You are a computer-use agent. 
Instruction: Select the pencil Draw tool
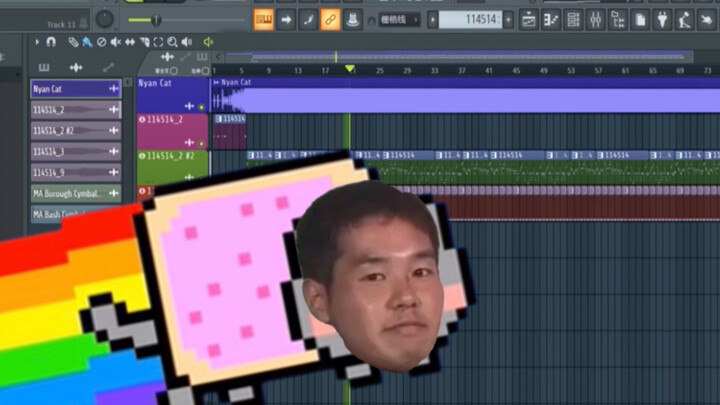[x=73, y=42]
